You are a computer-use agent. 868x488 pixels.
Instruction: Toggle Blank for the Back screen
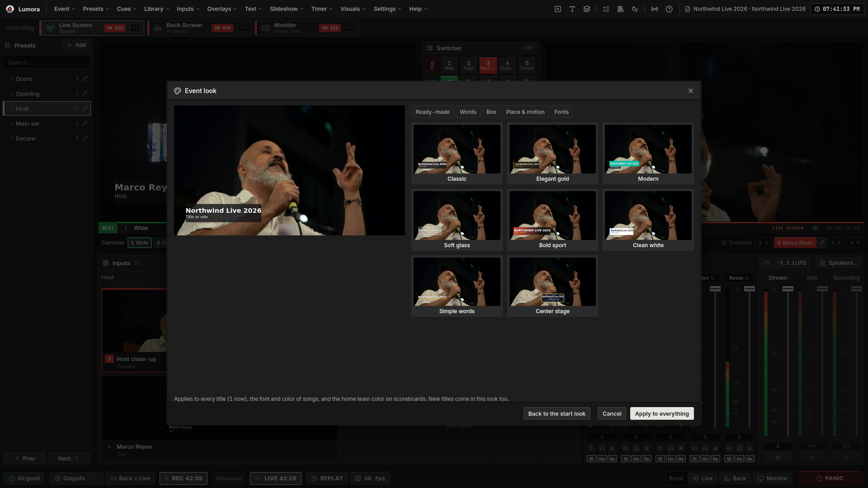(x=735, y=479)
